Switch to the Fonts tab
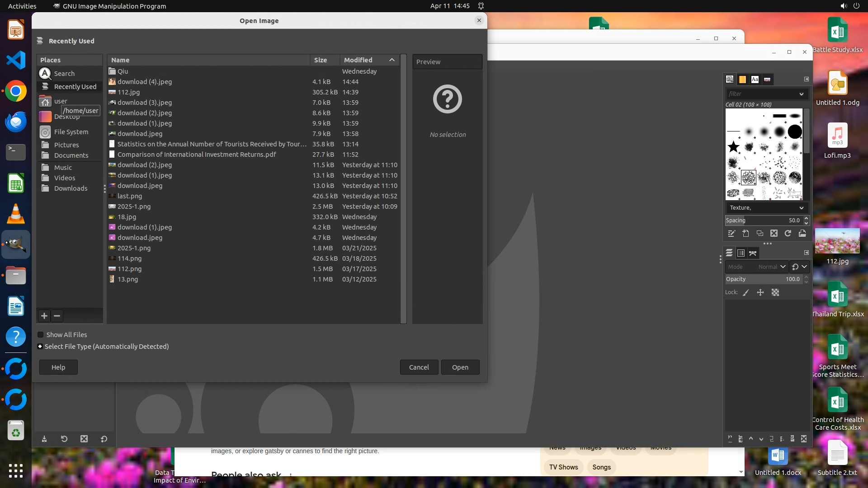 755,80
